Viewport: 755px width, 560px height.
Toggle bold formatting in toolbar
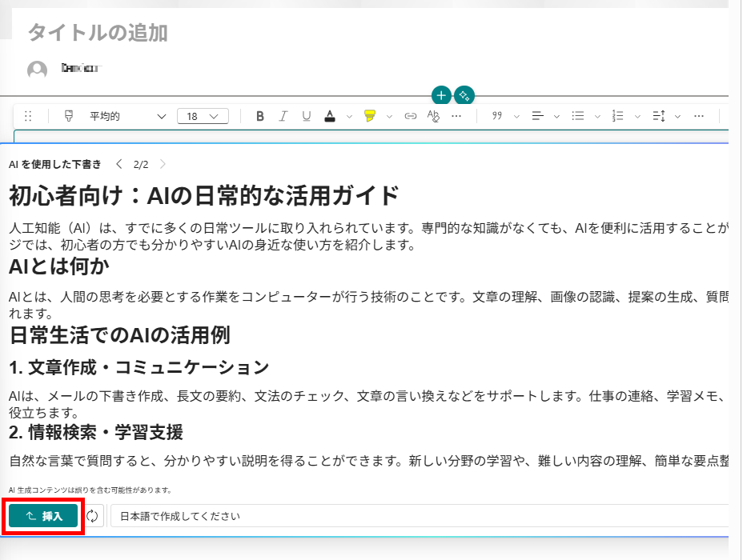point(260,117)
